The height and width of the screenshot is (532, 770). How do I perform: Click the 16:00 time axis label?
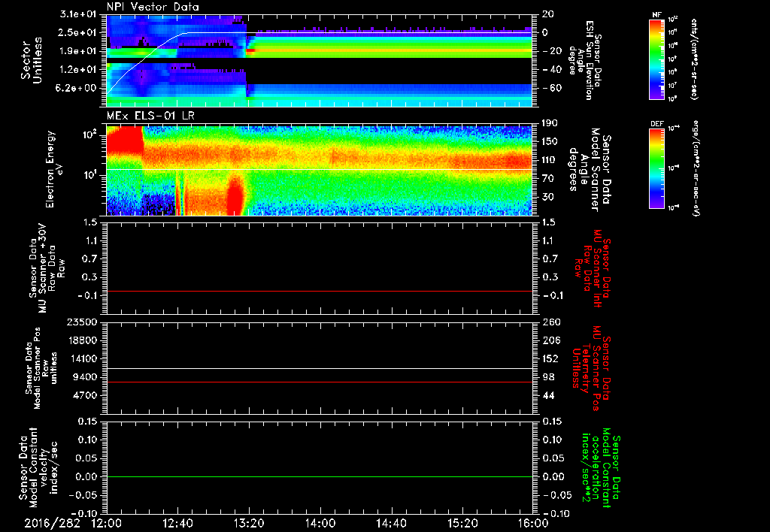coord(533,523)
